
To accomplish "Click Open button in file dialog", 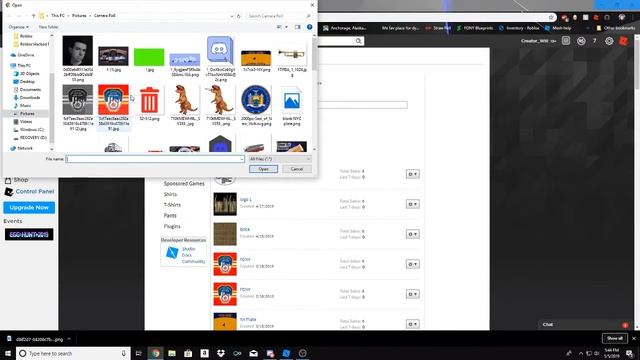I will (x=263, y=169).
